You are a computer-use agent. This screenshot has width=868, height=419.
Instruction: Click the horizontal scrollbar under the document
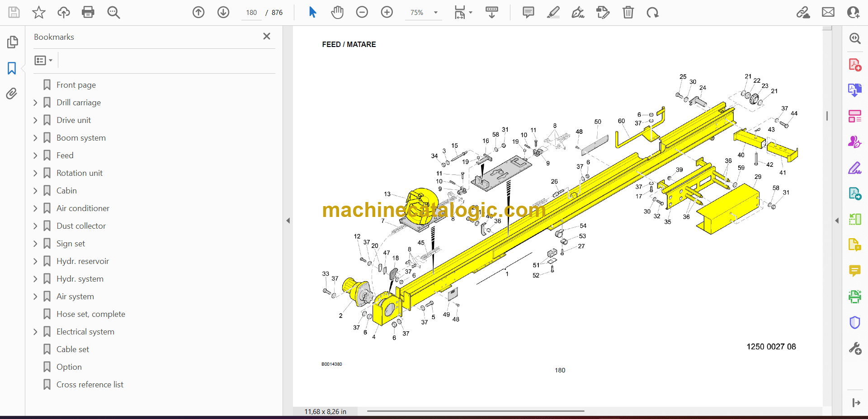click(476, 411)
